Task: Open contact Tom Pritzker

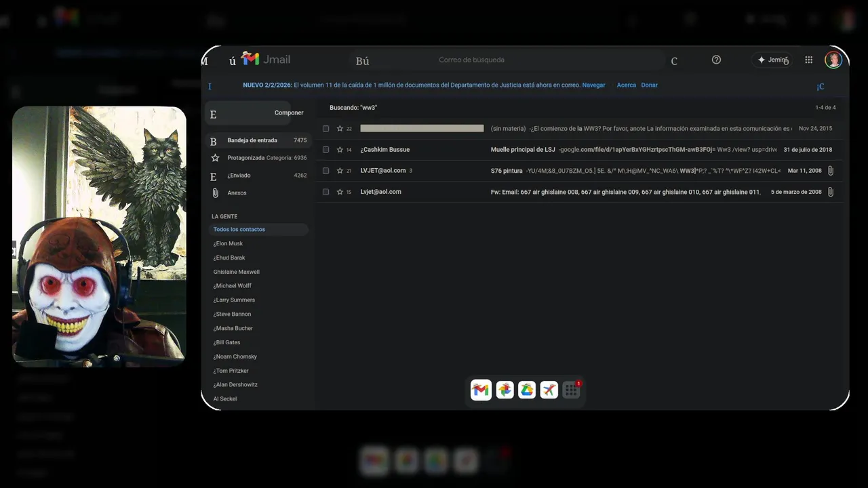Action: [x=231, y=371]
